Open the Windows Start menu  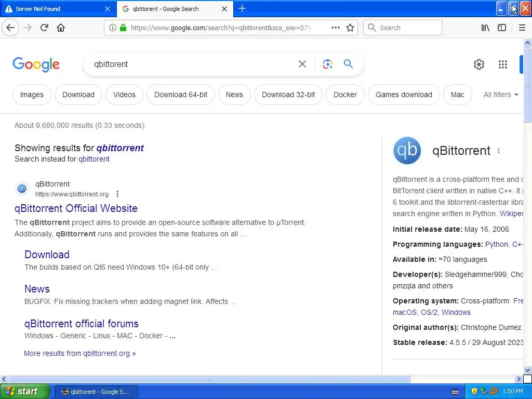coord(25,391)
